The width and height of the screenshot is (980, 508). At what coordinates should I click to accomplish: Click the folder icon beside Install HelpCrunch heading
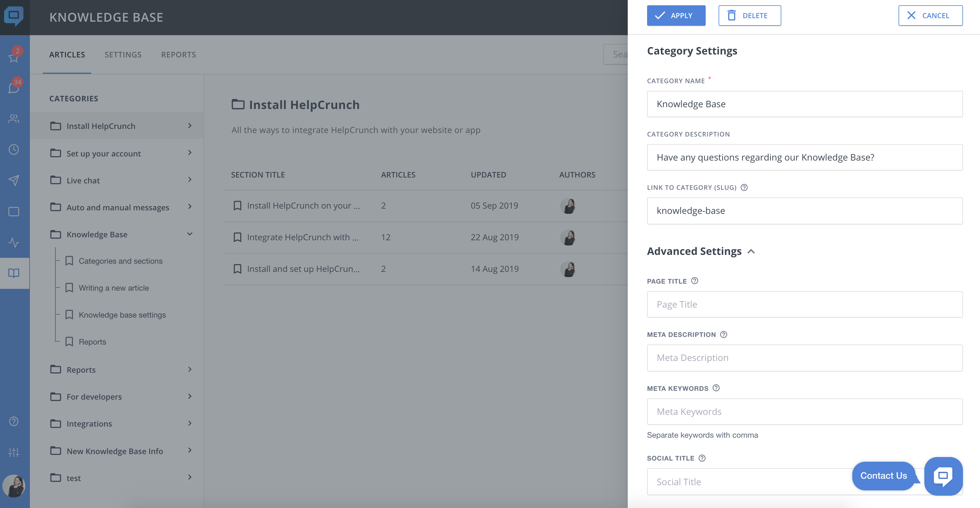(238, 104)
